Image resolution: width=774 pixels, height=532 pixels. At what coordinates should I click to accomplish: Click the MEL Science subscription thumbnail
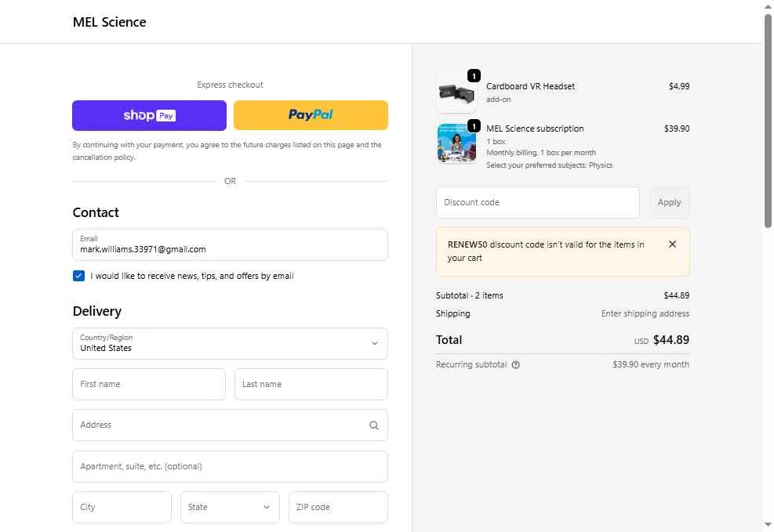tap(456, 143)
